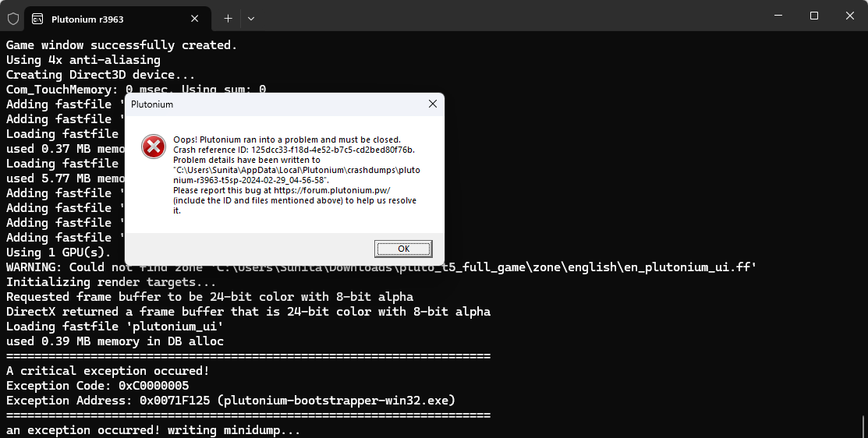The width and height of the screenshot is (868, 438).
Task: Click OK in the Plutonium error dialog
Action: [403, 249]
